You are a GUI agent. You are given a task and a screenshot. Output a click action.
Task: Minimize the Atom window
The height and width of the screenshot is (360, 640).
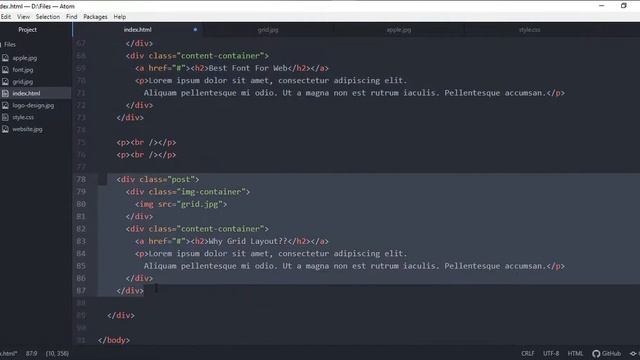pos(601,6)
